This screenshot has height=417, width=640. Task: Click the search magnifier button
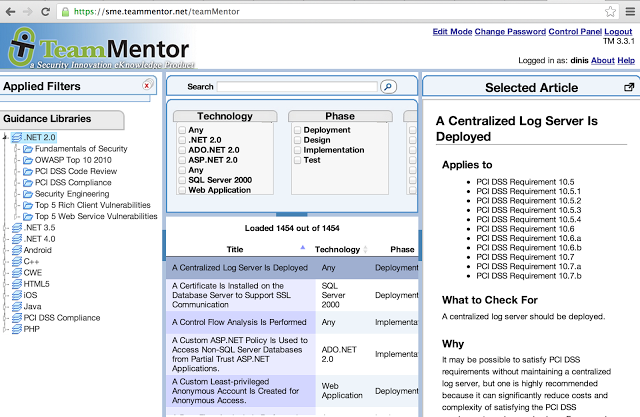click(x=388, y=87)
